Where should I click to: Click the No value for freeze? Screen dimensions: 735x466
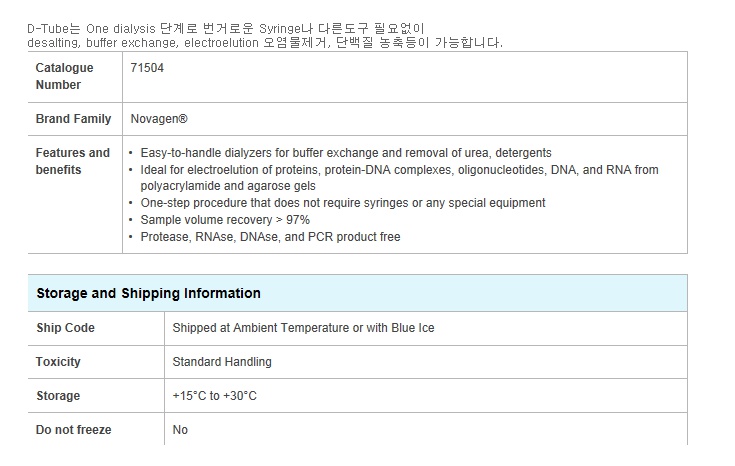tap(180, 430)
